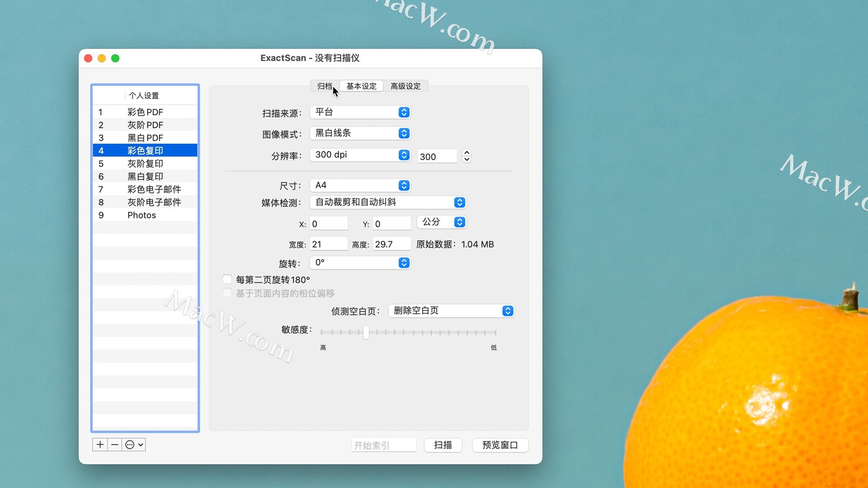Viewport: 868px width, 488px height.
Task: Click the custom resolution field showing 300
Action: pos(437,156)
